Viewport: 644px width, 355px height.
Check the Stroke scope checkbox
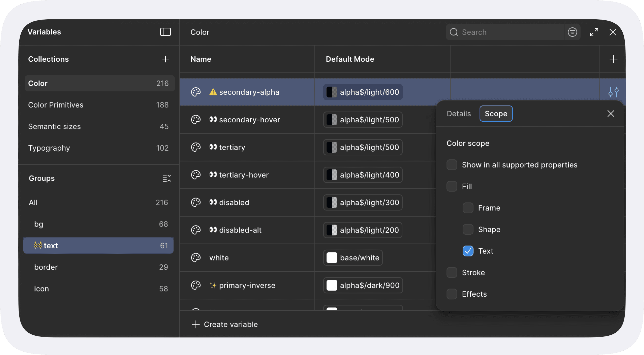(x=452, y=272)
